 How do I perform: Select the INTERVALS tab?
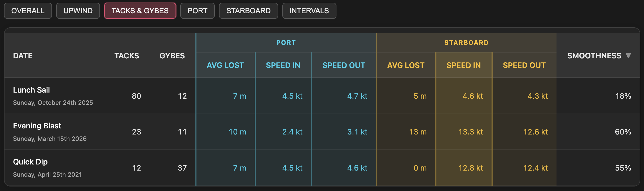(309, 11)
